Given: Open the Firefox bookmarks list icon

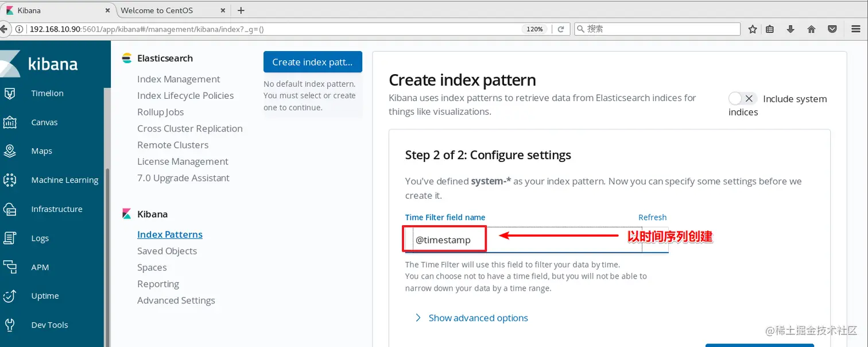Looking at the screenshot, I should point(770,29).
